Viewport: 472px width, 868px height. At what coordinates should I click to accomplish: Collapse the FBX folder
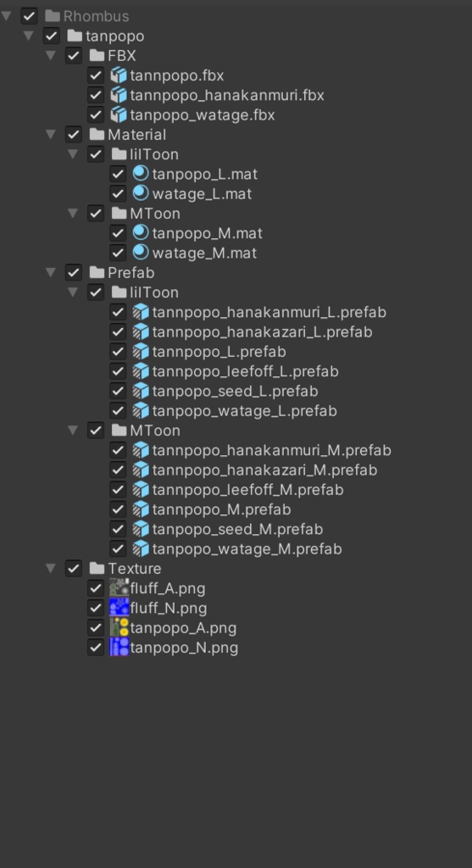tap(51, 55)
